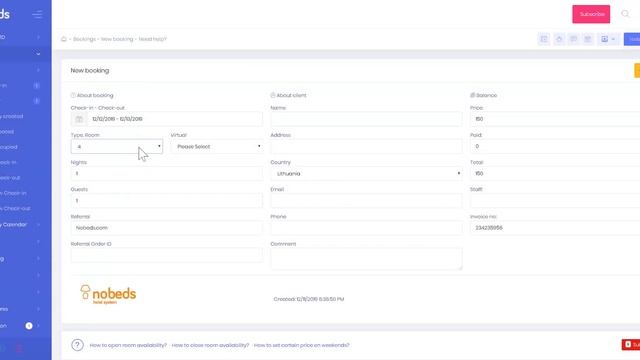Viewport: 640px width, 360px height.
Task: Open the search magnifier icon
Action: 625,14
